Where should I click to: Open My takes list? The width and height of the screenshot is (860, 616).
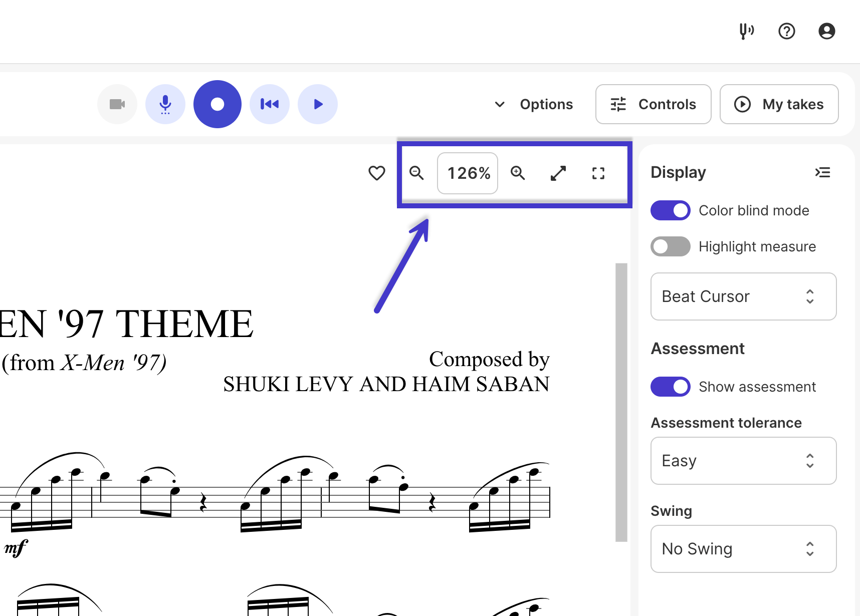(x=779, y=104)
